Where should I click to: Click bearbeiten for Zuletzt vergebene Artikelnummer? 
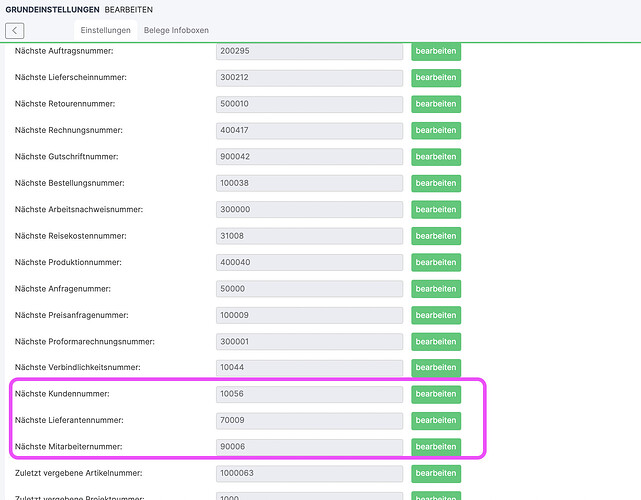[436, 473]
